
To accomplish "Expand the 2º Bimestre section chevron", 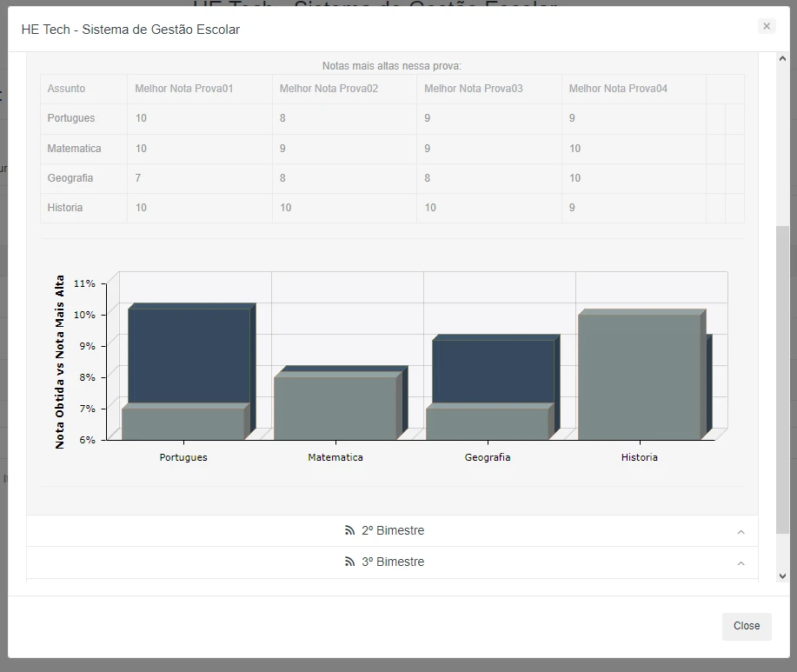I will point(741,532).
